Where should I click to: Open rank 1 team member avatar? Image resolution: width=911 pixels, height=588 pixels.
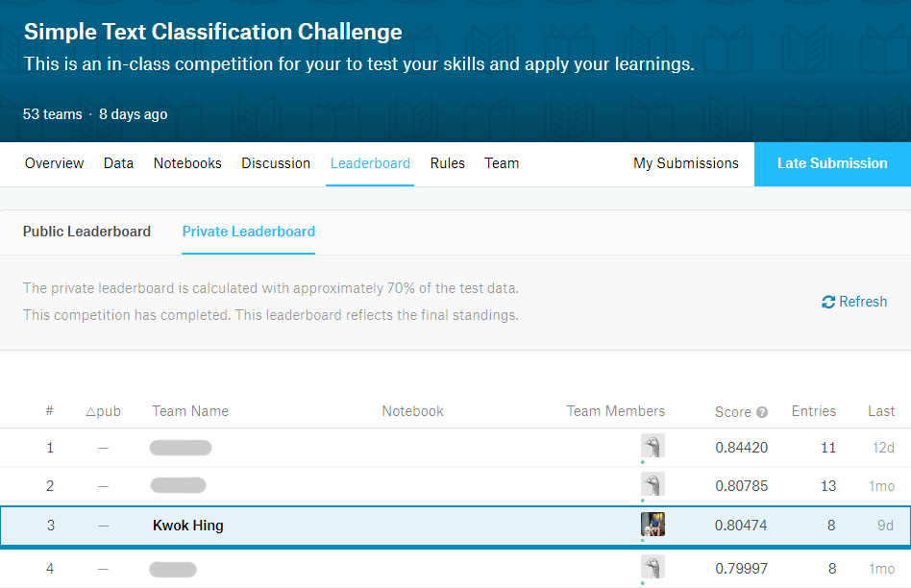click(x=652, y=446)
